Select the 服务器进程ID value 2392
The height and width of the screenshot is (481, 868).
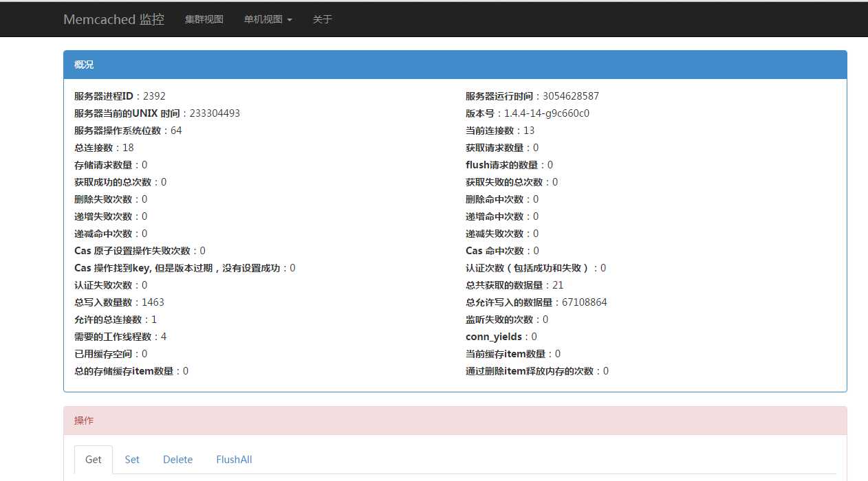[x=154, y=96]
